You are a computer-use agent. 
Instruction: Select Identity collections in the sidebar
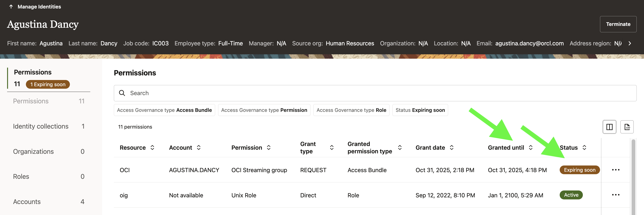pos(41,126)
